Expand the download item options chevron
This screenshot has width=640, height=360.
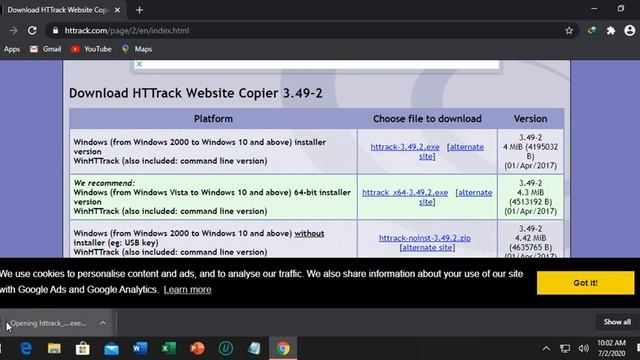(102, 323)
